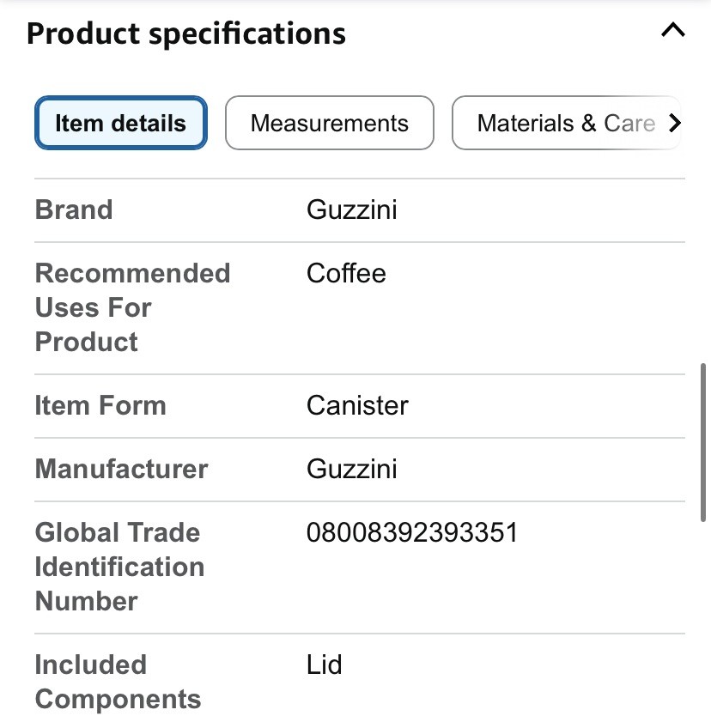Screen dimensions: 711x728
Task: Click the Brand row label
Action: [73, 209]
